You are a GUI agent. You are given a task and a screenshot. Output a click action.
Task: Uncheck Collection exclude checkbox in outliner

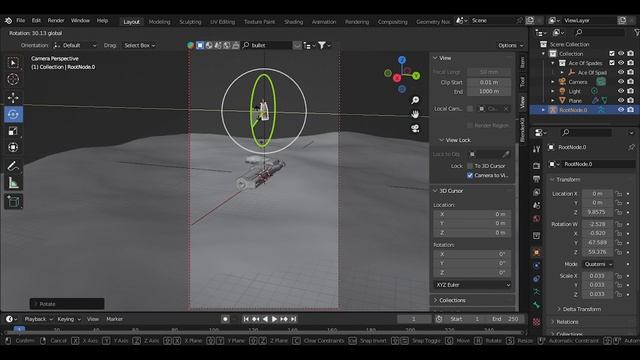pyautogui.click(x=612, y=53)
